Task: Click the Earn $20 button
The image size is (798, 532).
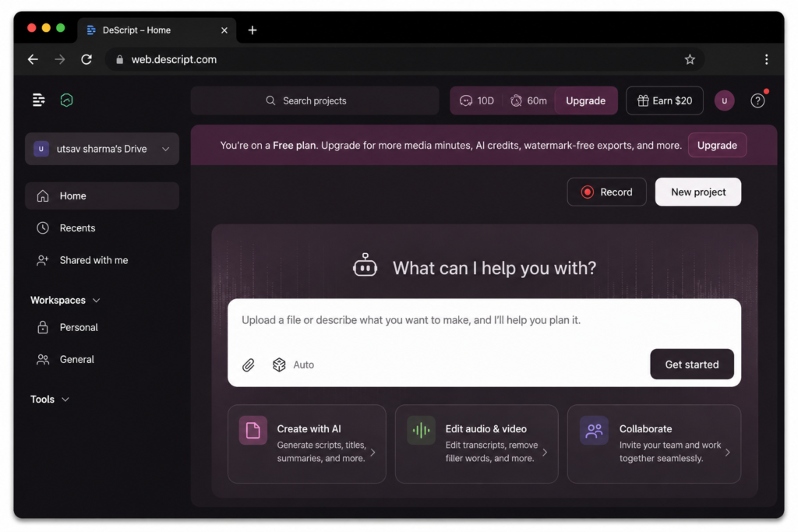Action: click(665, 100)
